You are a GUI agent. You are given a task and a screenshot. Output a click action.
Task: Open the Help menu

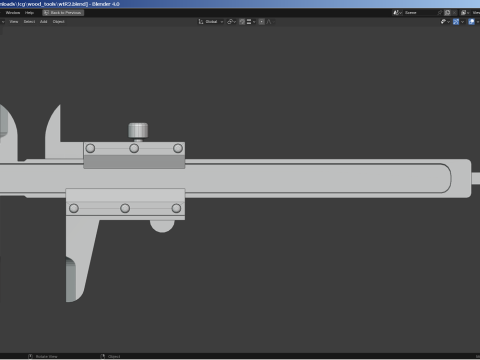point(29,13)
